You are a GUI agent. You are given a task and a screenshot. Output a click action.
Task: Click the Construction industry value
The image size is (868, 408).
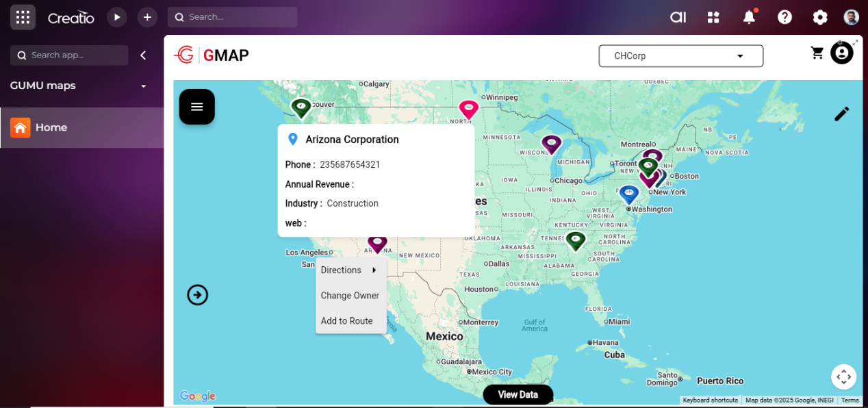point(353,203)
